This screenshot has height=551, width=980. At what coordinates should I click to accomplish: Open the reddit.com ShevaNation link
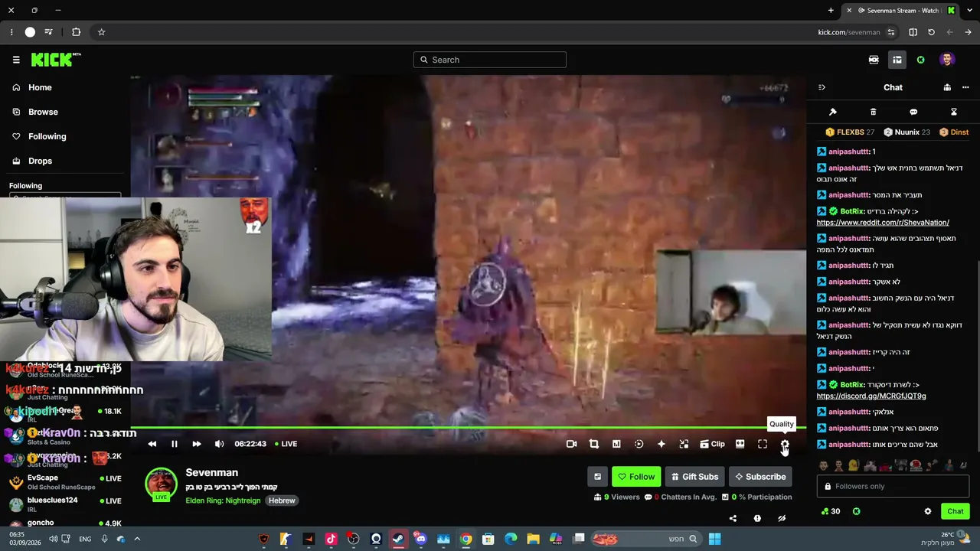coord(883,223)
